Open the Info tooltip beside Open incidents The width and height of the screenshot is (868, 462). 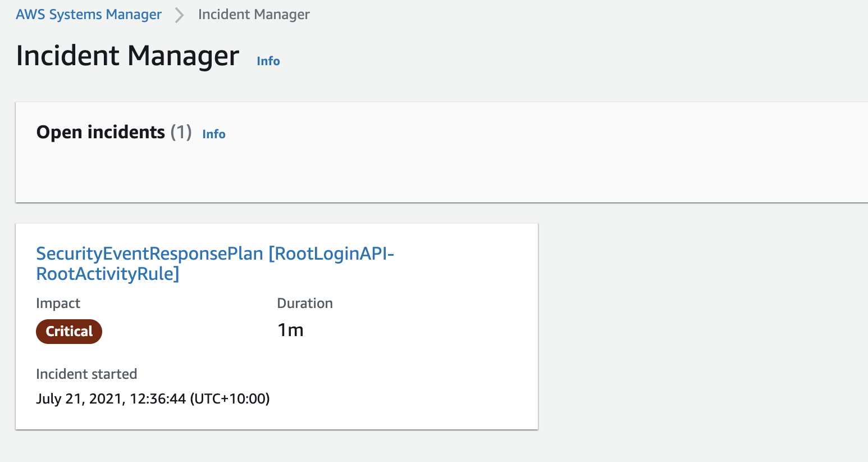213,134
